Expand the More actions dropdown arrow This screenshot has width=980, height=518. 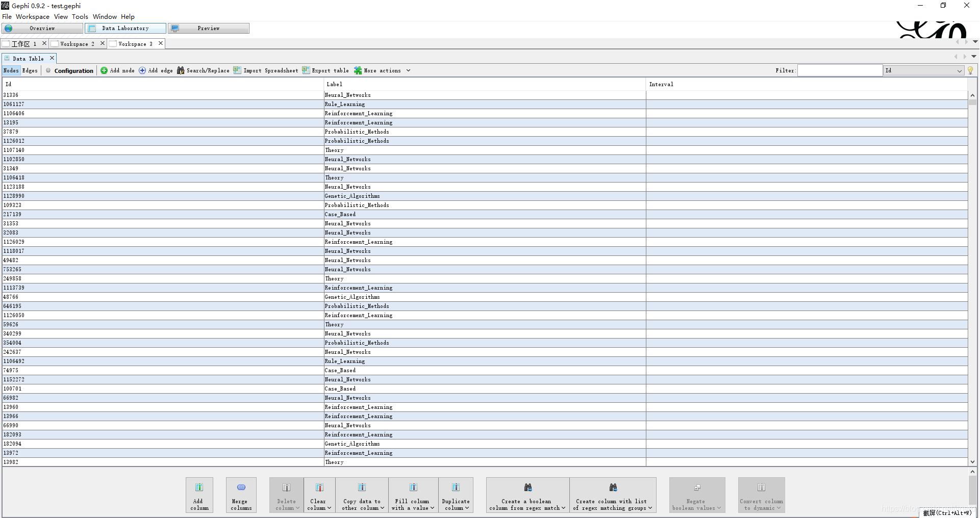click(408, 70)
